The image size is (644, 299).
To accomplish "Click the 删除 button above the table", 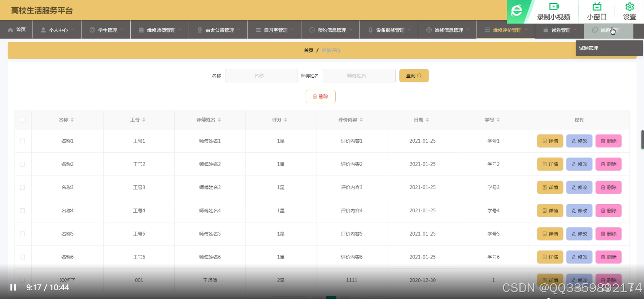I will (x=320, y=97).
